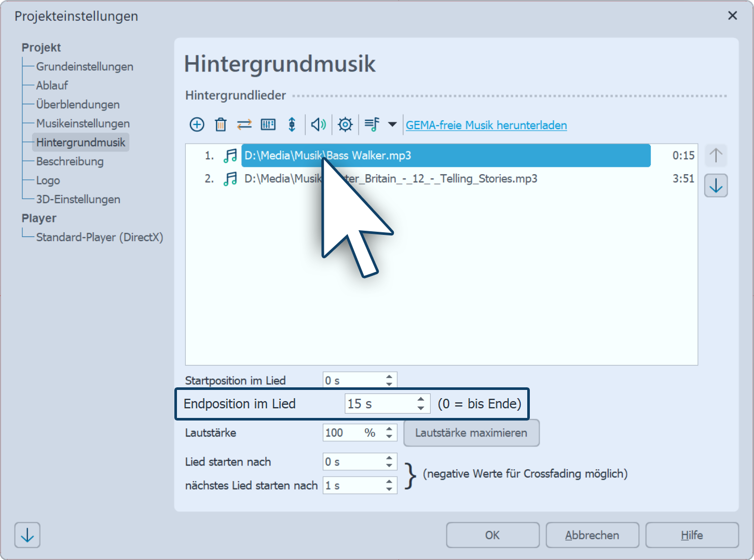Click the Startposition im Lied input field
This screenshot has height=560, width=754.
pyautogui.click(x=353, y=381)
